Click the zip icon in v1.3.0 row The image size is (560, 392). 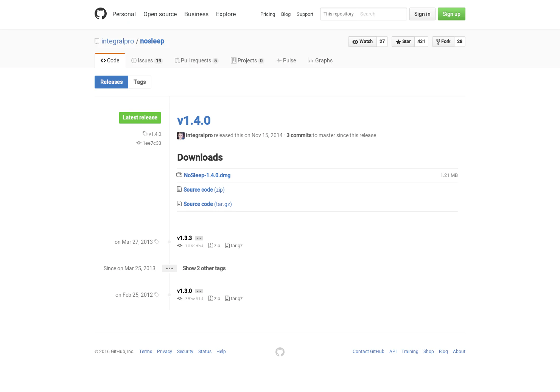click(211, 298)
